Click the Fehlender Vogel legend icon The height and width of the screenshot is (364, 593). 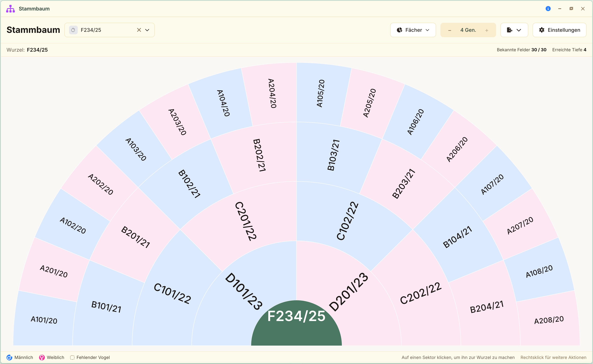[72, 357]
